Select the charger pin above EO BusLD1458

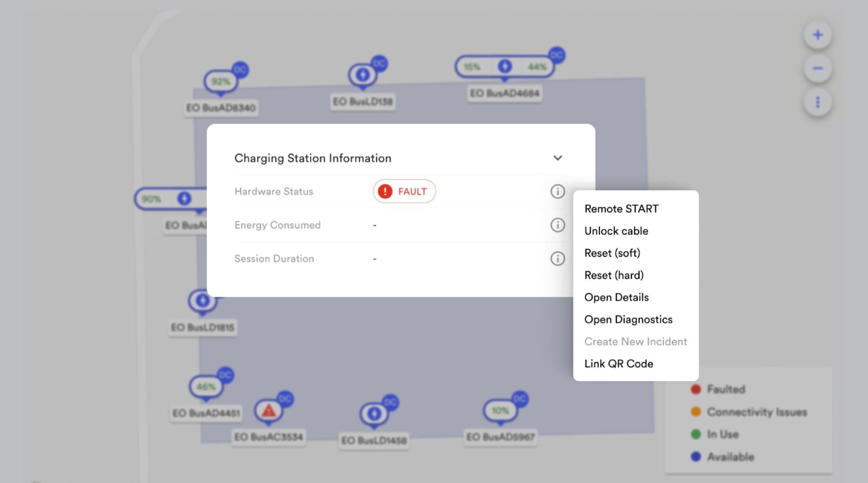[374, 414]
